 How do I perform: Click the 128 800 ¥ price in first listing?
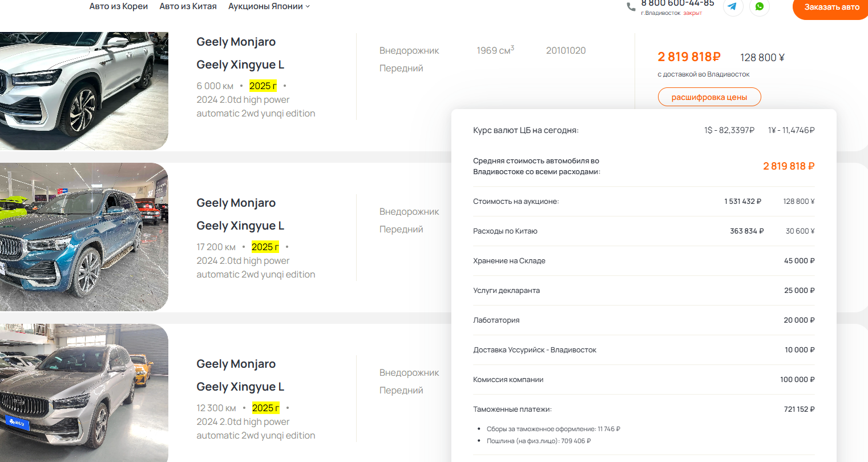point(762,58)
